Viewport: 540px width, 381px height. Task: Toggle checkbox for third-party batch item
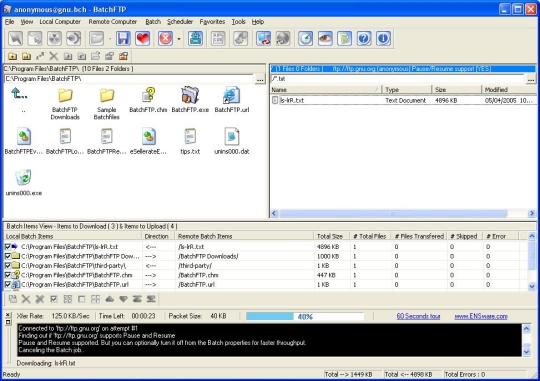pos(8,266)
